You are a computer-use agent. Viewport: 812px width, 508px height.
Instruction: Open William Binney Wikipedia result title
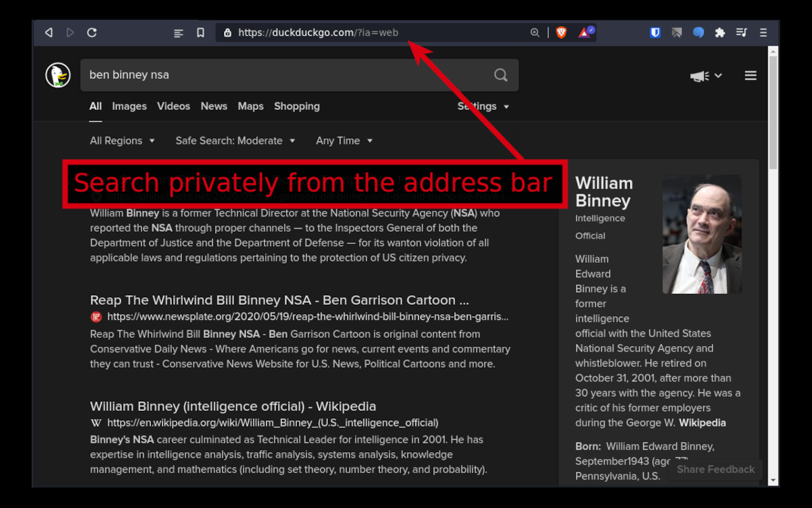[x=233, y=406]
